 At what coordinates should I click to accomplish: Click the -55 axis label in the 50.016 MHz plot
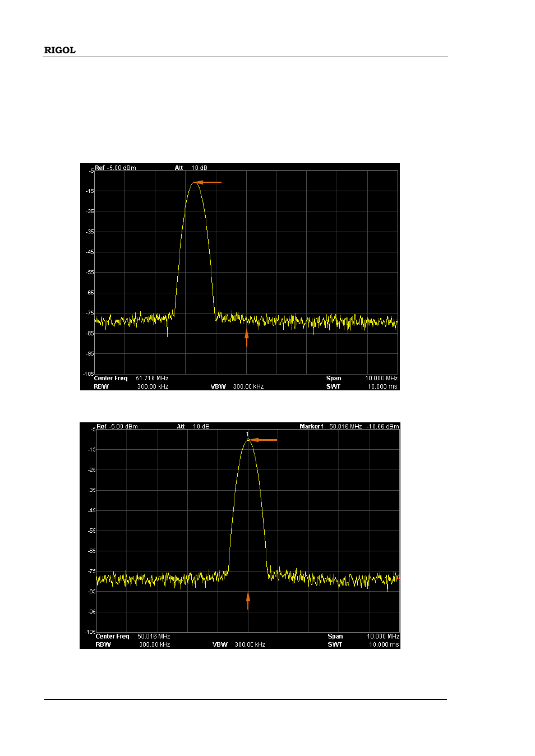[91, 531]
